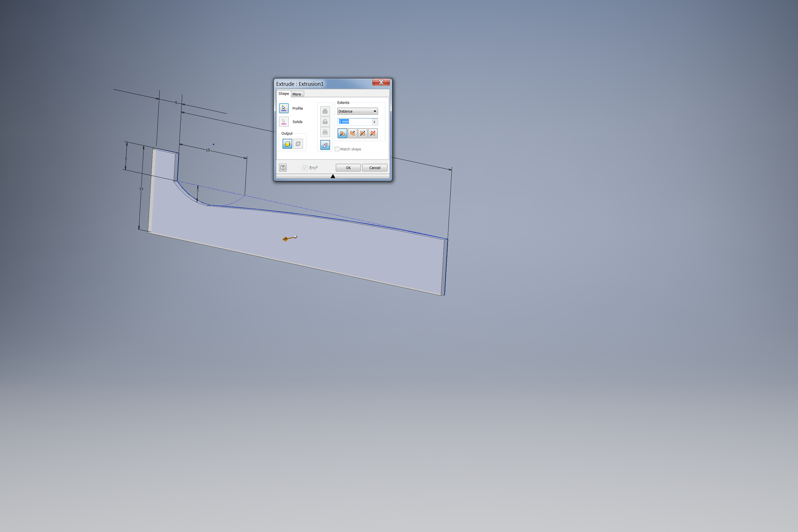Cancel the Extrude dialog

(375, 168)
